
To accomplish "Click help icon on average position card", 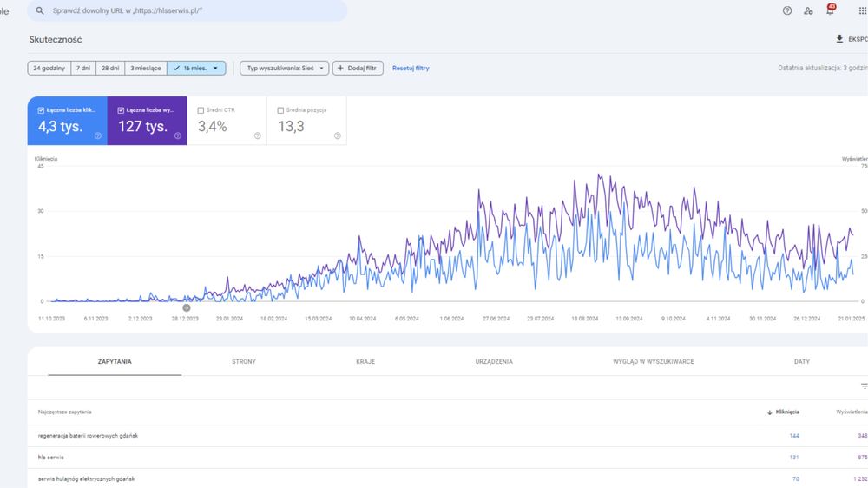I will (337, 135).
